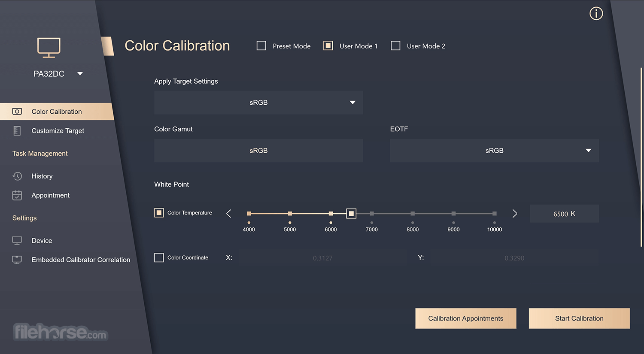Click the White Point label
The height and width of the screenshot is (354, 644).
(171, 185)
